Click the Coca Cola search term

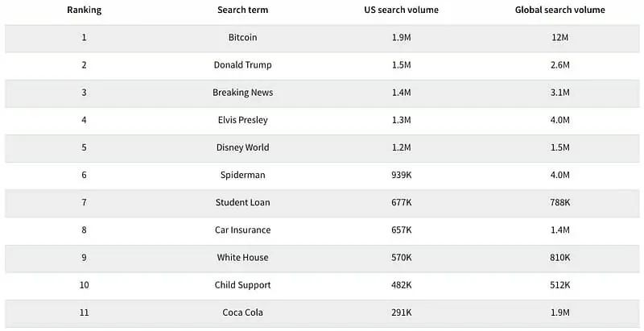point(242,312)
